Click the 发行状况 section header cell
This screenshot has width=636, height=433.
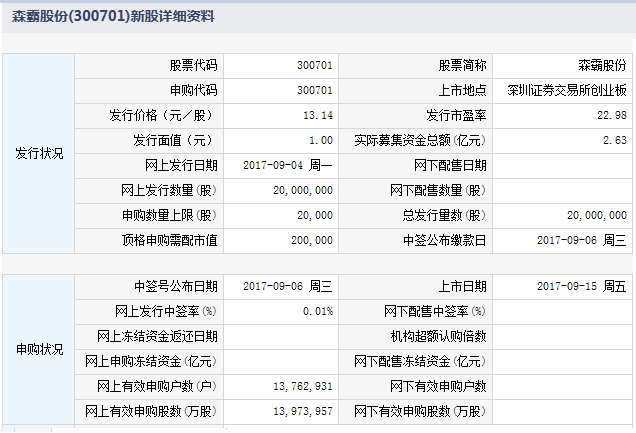39,153
